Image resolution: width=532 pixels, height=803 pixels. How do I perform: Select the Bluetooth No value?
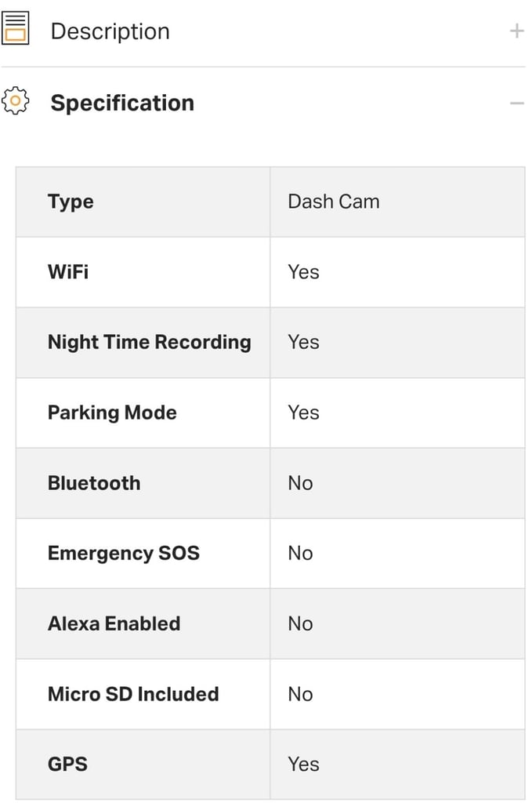pos(300,483)
